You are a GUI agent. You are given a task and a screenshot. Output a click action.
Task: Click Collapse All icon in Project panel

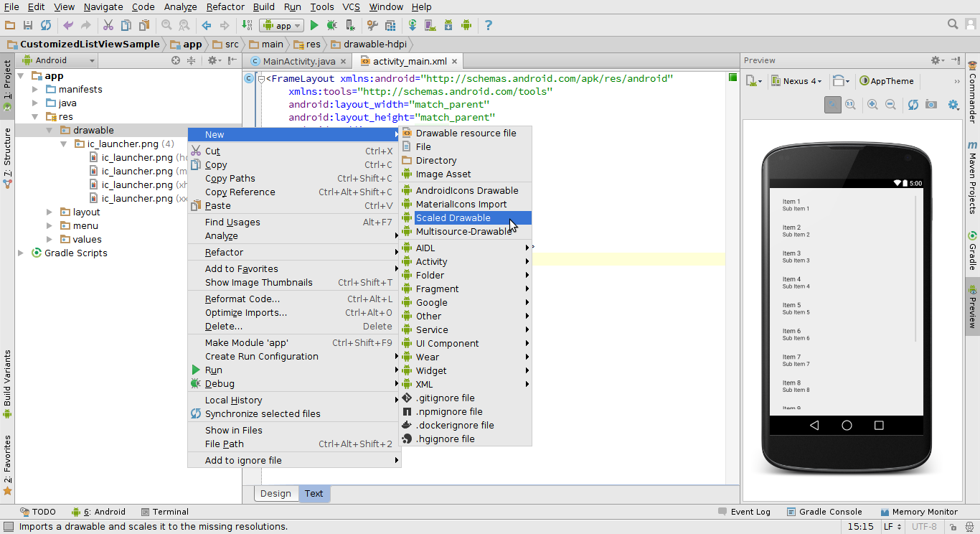(191, 60)
